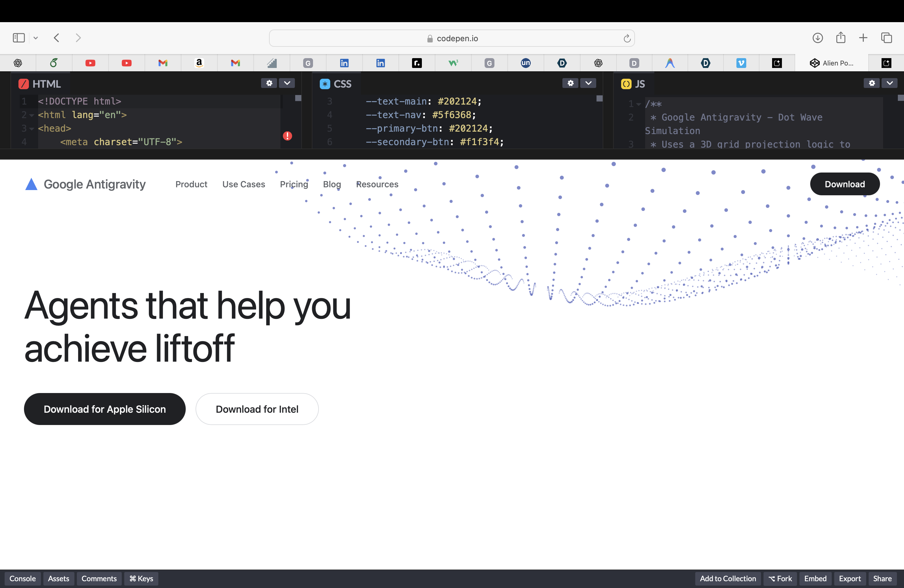
Task: Click the red error indicator in HTML
Action: pyautogui.click(x=287, y=136)
